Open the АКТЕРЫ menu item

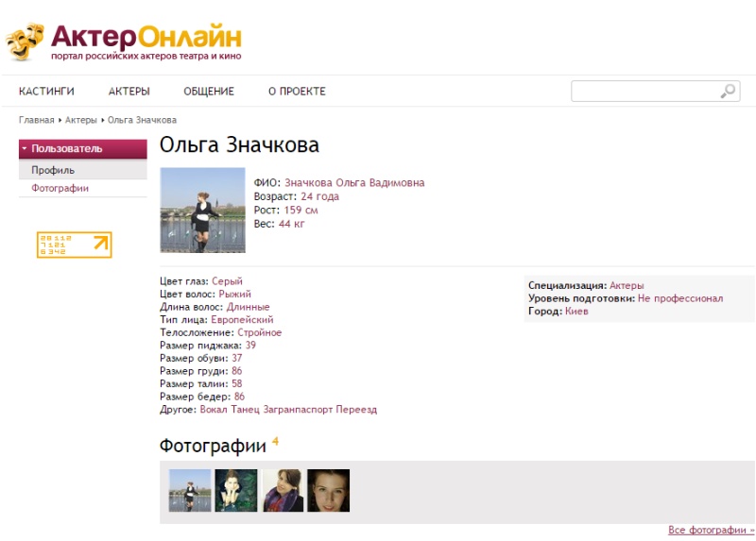[x=129, y=91]
